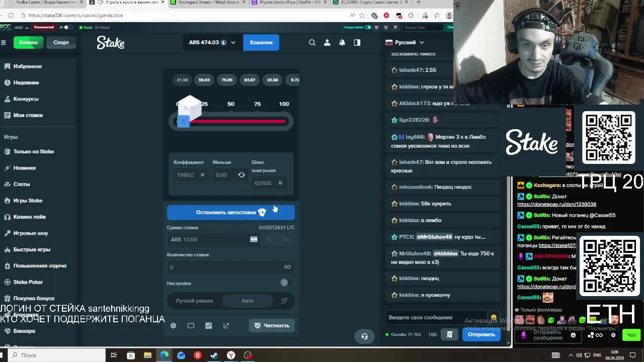
Task: Toggle the Настройки switch
Action: click(x=286, y=283)
